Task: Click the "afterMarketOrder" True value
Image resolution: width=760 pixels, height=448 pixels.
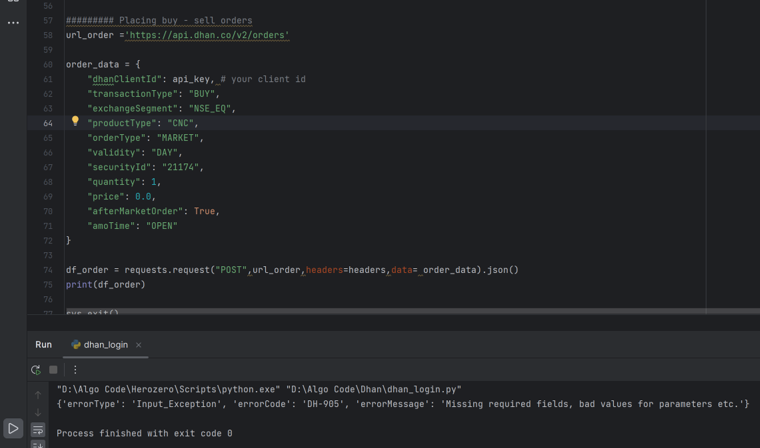Action: tap(204, 211)
